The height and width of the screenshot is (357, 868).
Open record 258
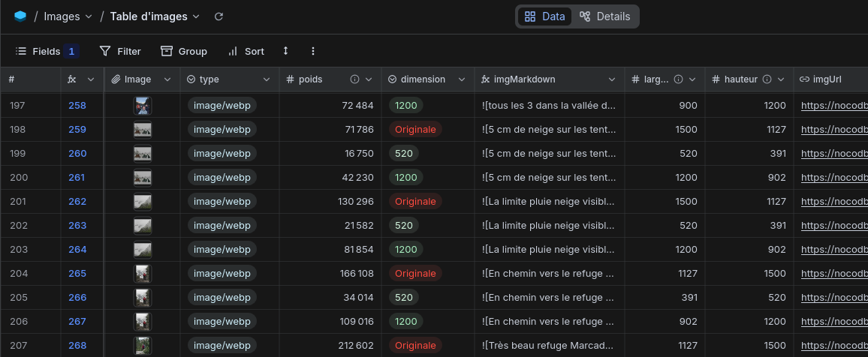click(x=77, y=106)
